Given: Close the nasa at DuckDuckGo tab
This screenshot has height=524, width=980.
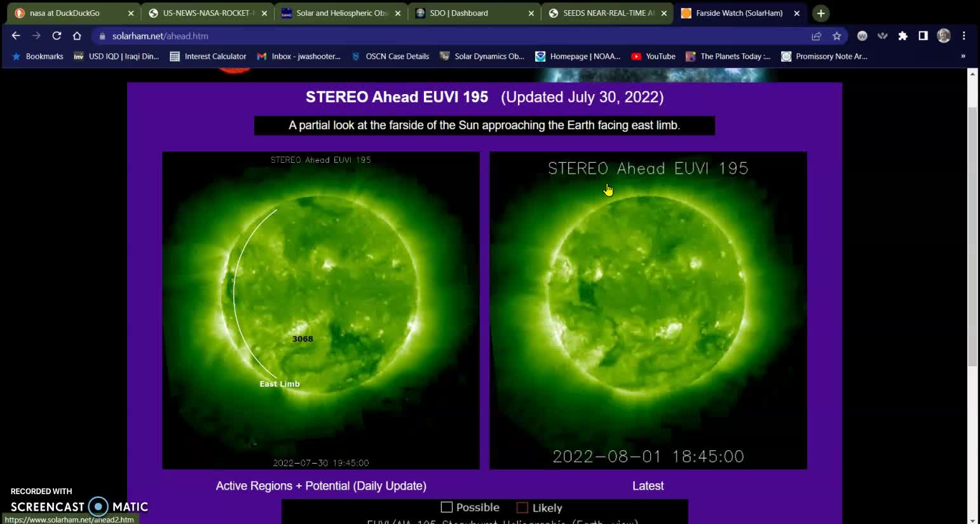Looking at the screenshot, I should pos(131,13).
